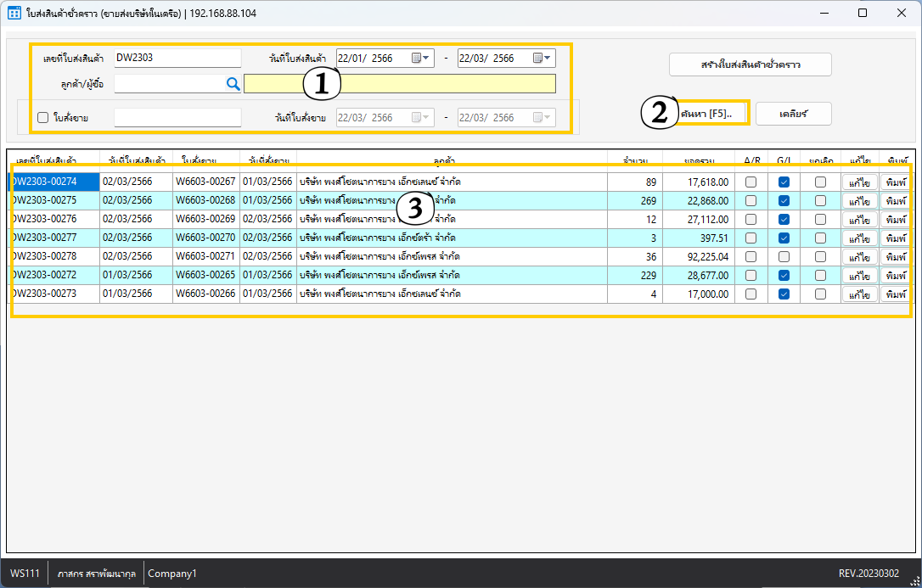Click the magnifier icon beside the customer field

click(x=233, y=83)
